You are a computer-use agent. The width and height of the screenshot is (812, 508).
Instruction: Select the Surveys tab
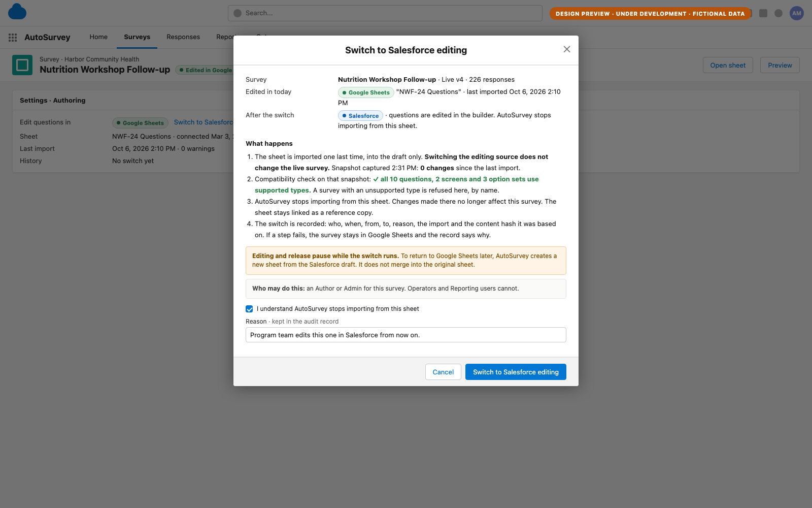coord(137,37)
